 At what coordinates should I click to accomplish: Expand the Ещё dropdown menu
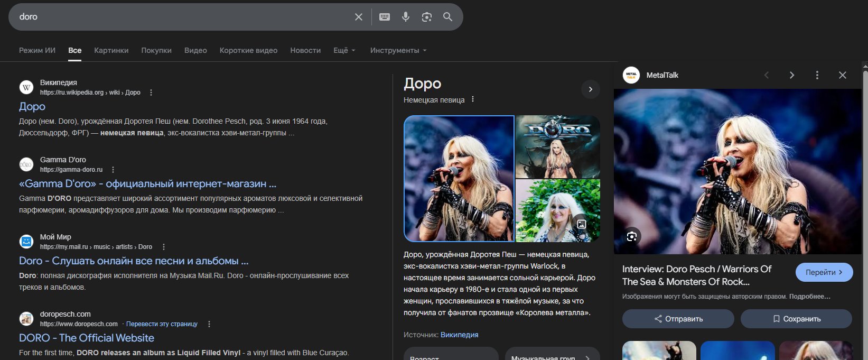click(x=344, y=50)
